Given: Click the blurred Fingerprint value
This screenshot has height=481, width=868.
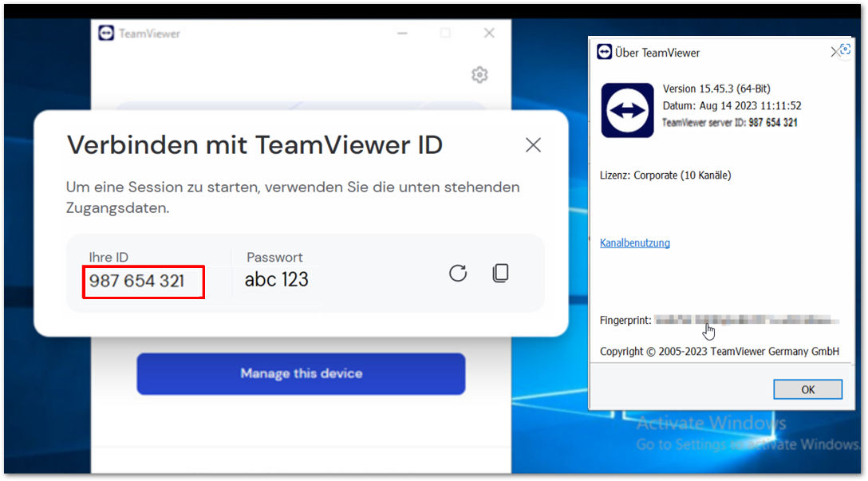Looking at the screenshot, I should point(747,320).
